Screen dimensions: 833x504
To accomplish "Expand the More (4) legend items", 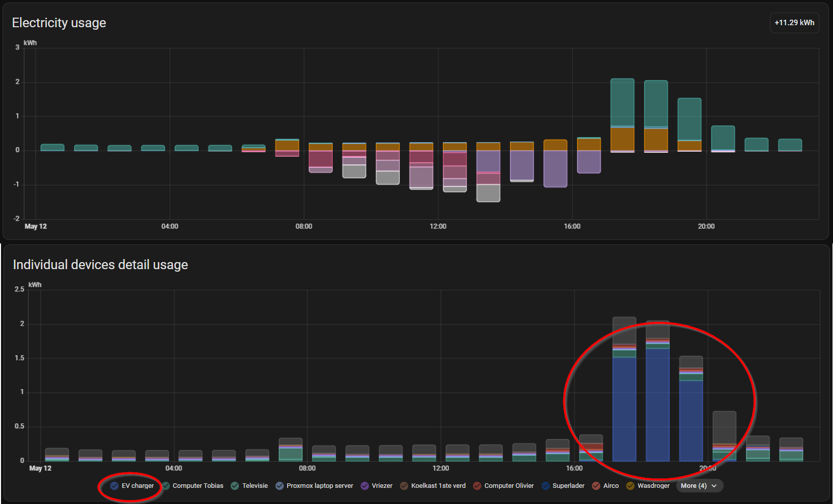I will pos(699,486).
